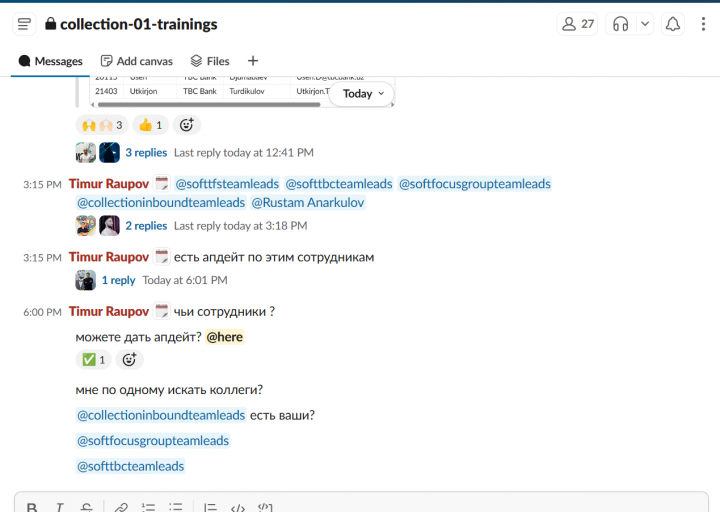Open the Today date jump dropdown

tap(362, 94)
